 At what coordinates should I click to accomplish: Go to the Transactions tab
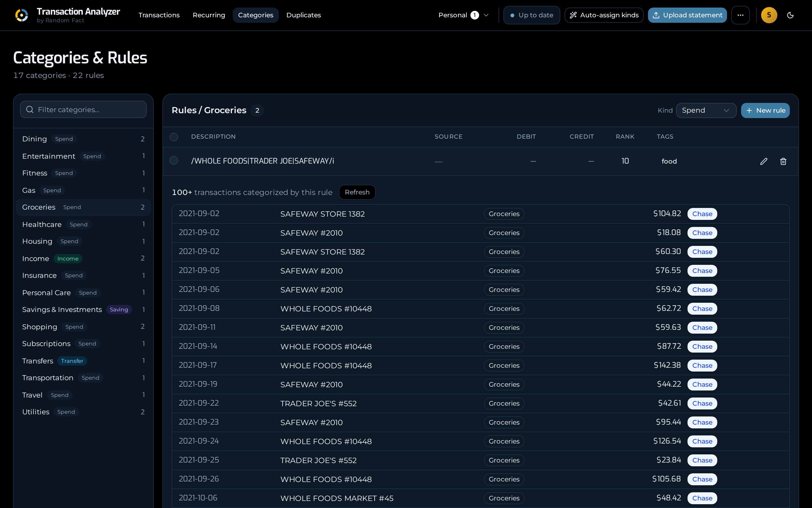pyautogui.click(x=159, y=15)
